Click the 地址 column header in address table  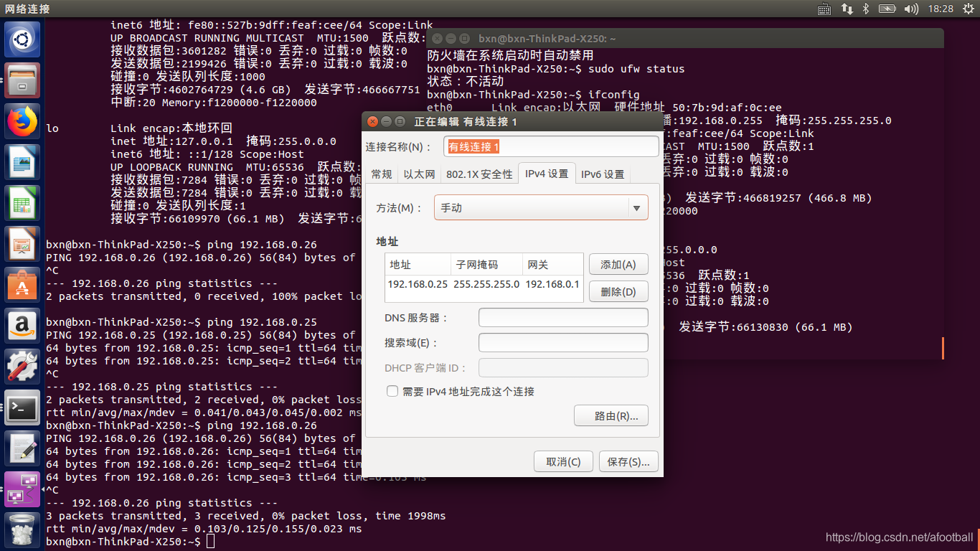tap(418, 265)
